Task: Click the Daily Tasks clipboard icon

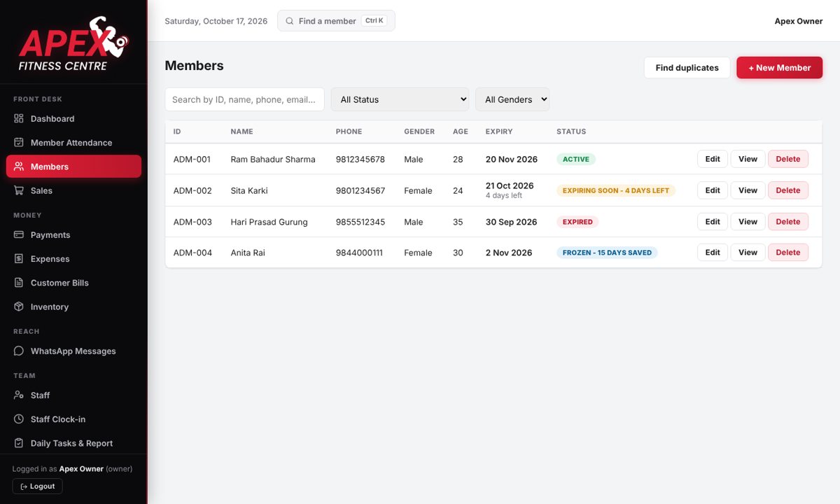Action: [19, 443]
